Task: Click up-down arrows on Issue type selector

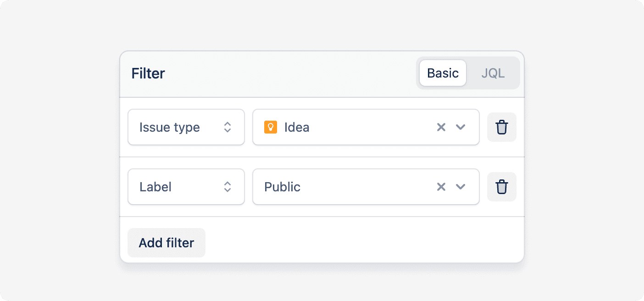Action: click(228, 127)
